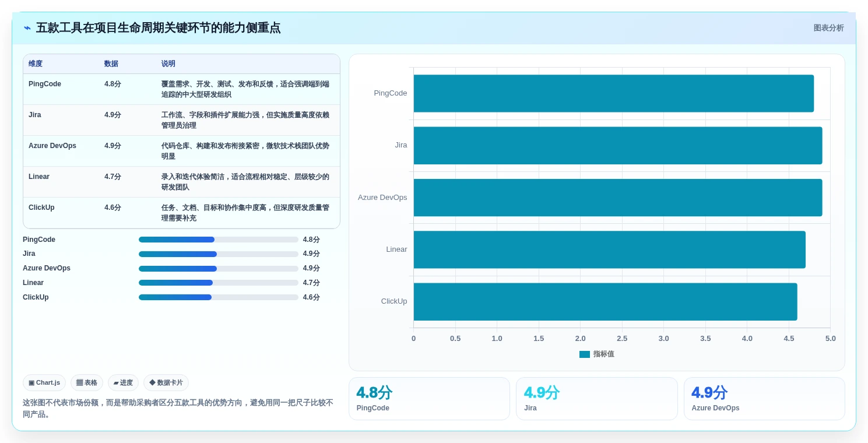
Task: Click the 5.0 x-axis tick label
Action: (830, 339)
